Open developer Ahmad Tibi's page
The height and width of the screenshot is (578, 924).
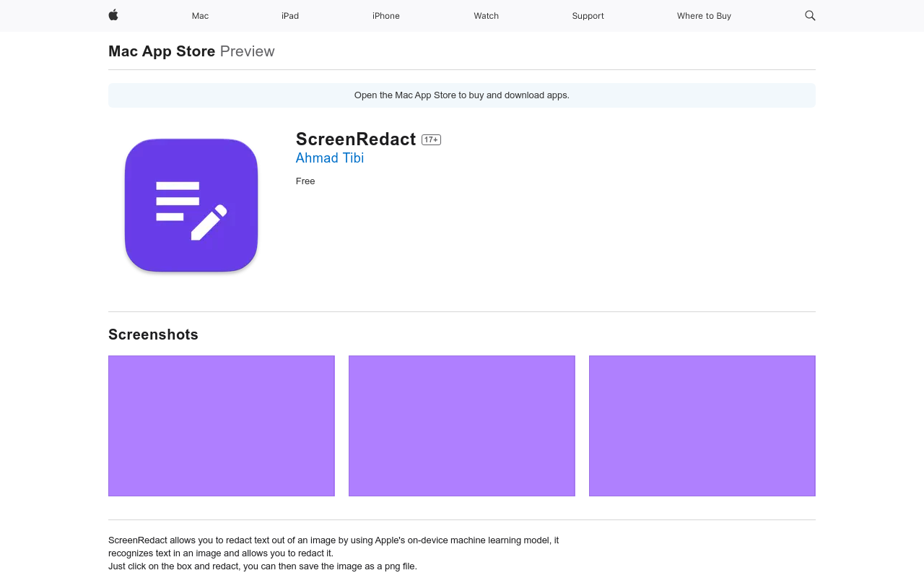coord(330,158)
